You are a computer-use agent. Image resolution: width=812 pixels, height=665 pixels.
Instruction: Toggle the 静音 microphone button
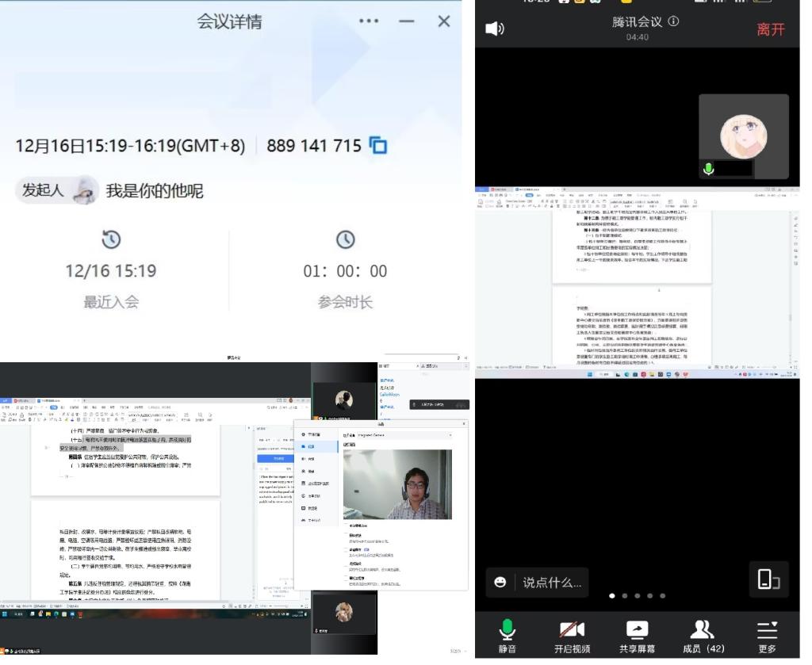507,636
